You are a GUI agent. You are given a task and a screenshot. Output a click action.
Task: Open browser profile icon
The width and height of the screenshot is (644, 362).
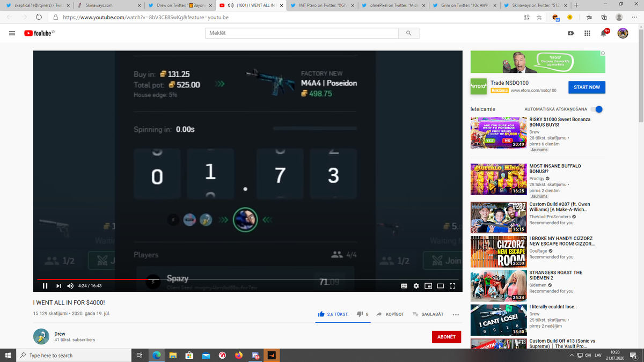(619, 17)
